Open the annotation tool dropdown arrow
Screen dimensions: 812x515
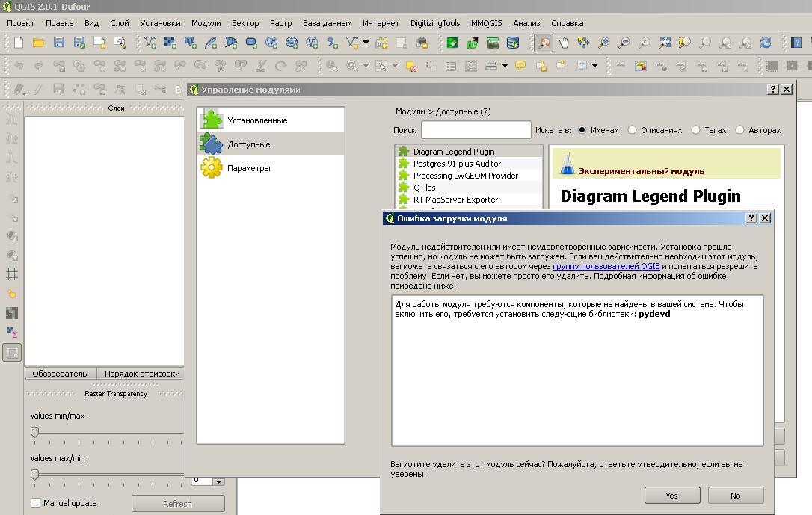(594, 66)
